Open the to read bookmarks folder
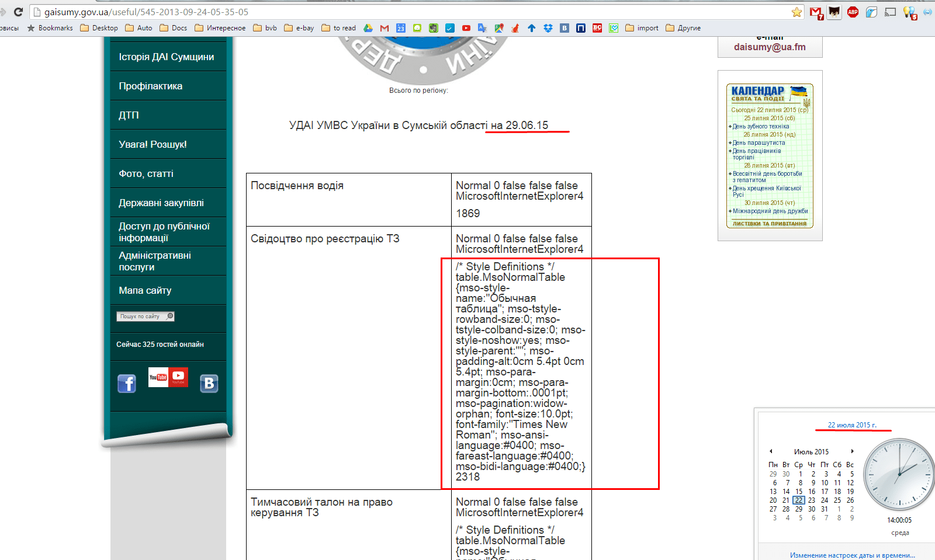Screen dimensions: 935x560 pyautogui.click(x=339, y=28)
